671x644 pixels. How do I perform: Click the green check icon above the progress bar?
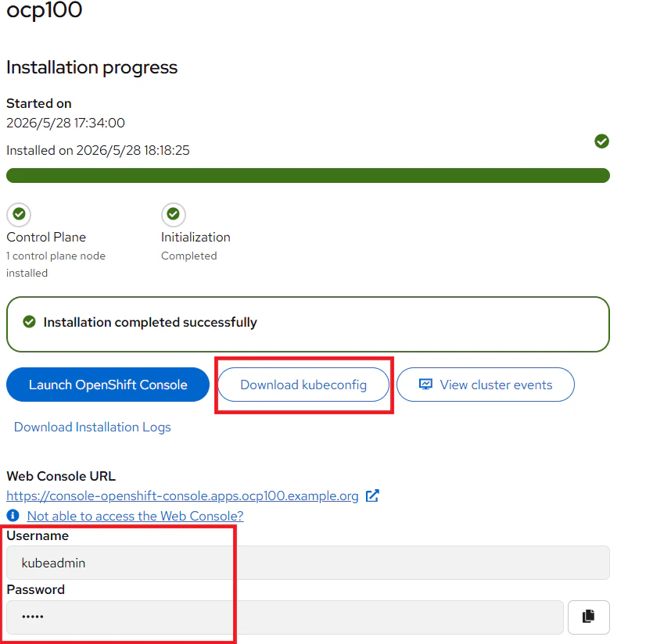(601, 141)
